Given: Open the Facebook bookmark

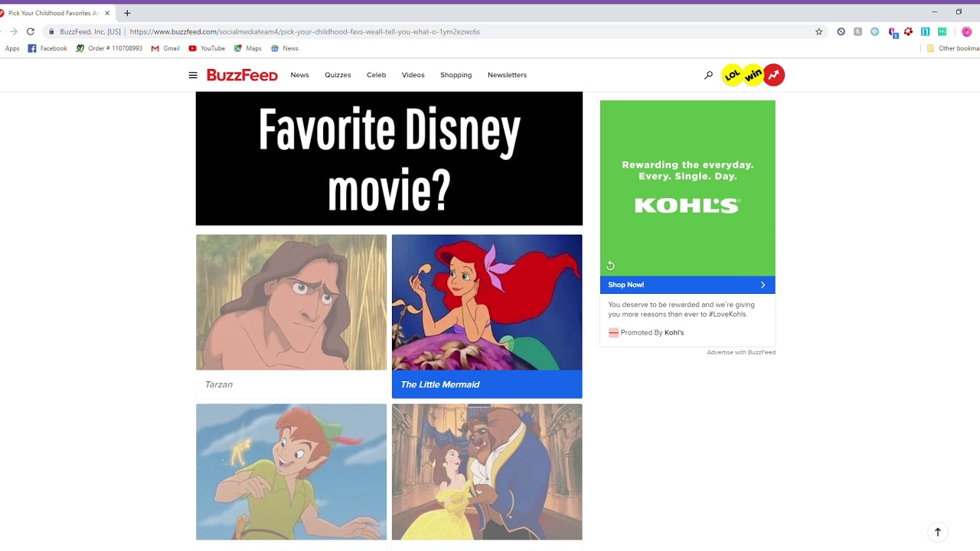Looking at the screenshot, I should click(47, 48).
